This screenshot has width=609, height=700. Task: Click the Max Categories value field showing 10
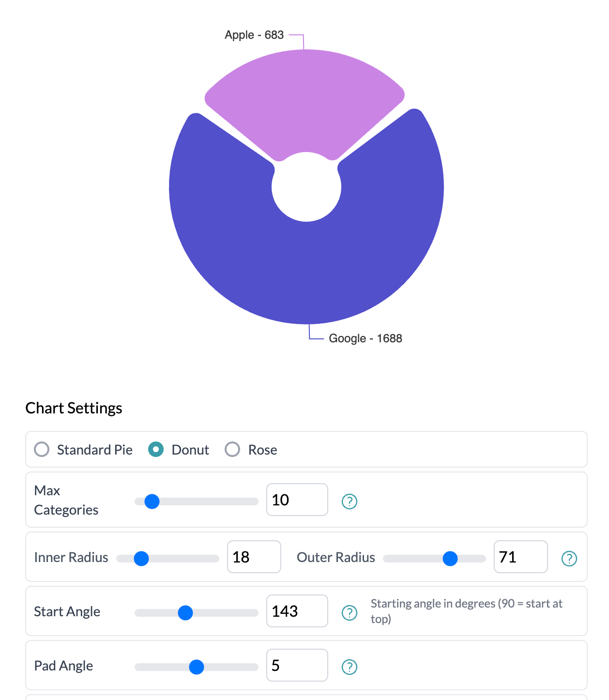tap(297, 500)
